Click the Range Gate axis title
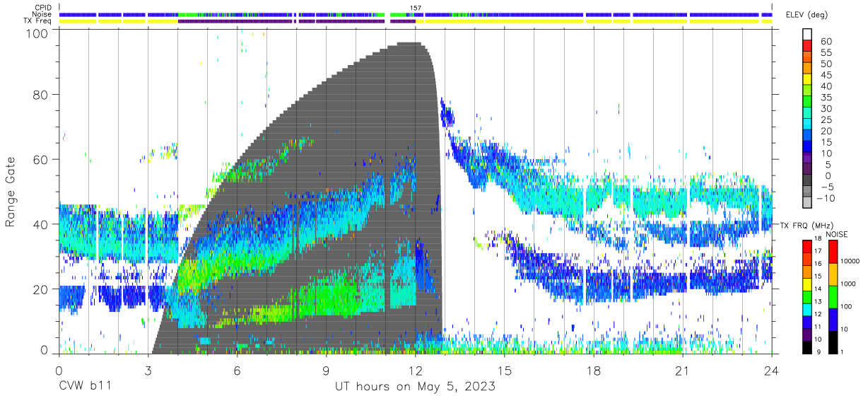This screenshot has height=401, width=868. pyautogui.click(x=11, y=192)
